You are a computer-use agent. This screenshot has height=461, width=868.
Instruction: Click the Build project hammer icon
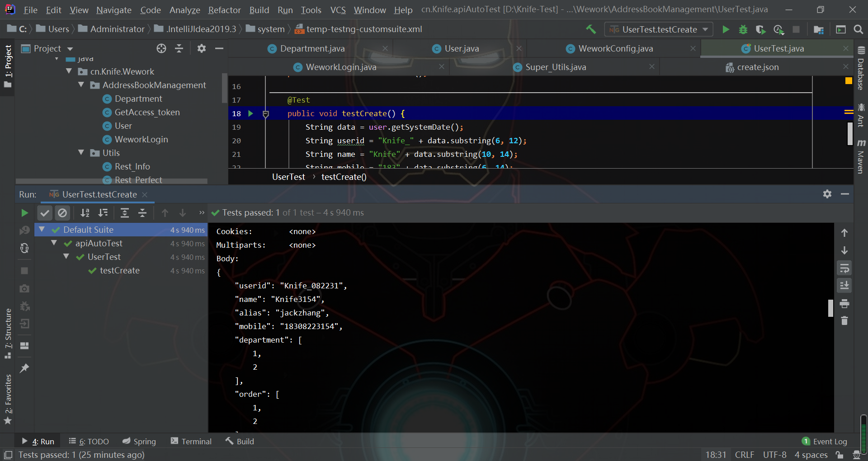pyautogui.click(x=591, y=29)
